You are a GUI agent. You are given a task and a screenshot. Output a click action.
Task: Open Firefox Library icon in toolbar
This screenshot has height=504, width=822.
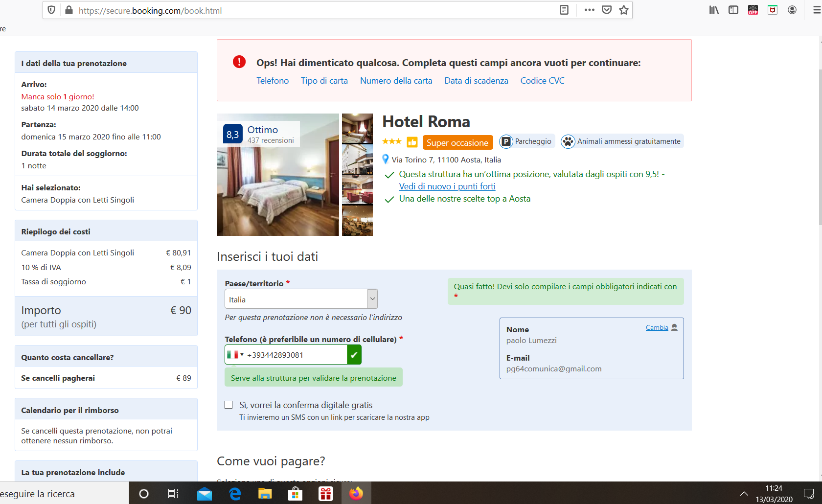click(x=714, y=10)
